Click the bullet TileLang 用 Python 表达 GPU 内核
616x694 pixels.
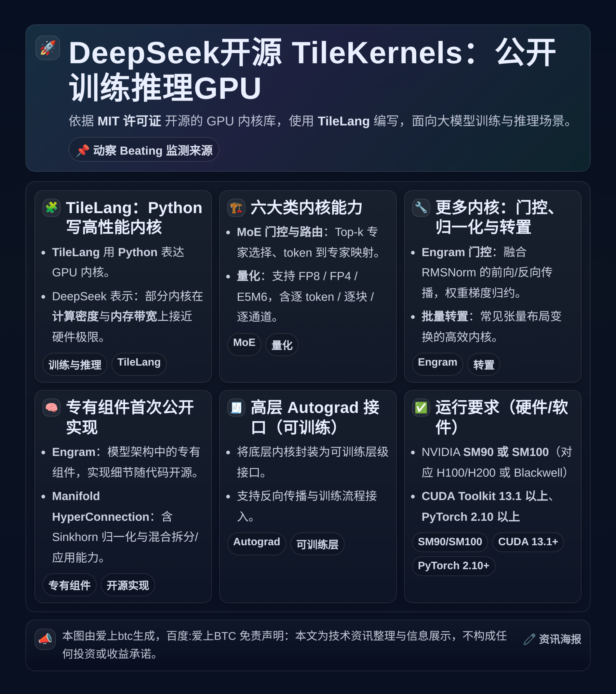(118, 262)
